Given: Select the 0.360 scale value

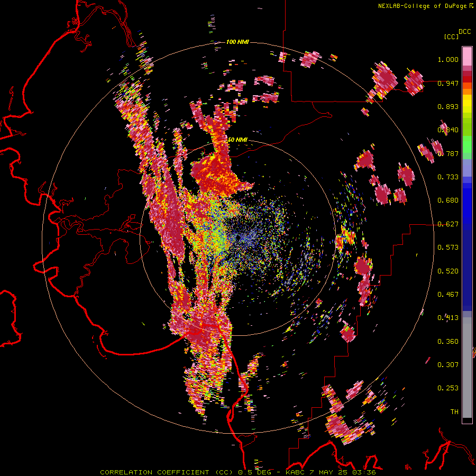Looking at the screenshot, I should coord(448,342).
